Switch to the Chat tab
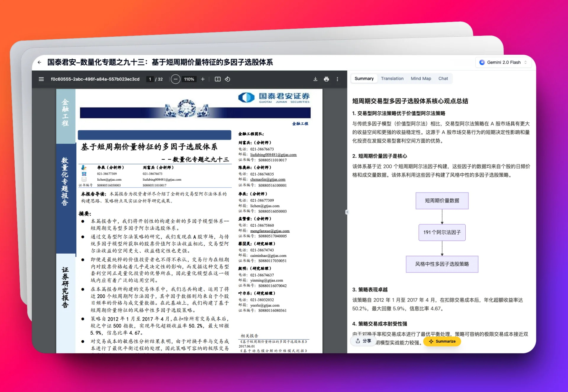Viewport: 568px width, 392px height. coord(443,79)
